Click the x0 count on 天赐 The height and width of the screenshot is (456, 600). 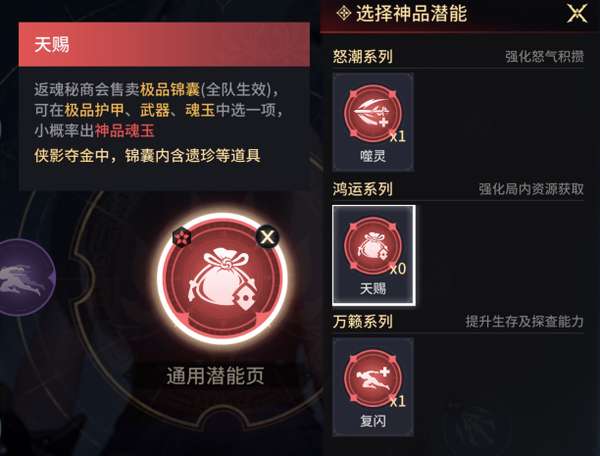pos(398,269)
